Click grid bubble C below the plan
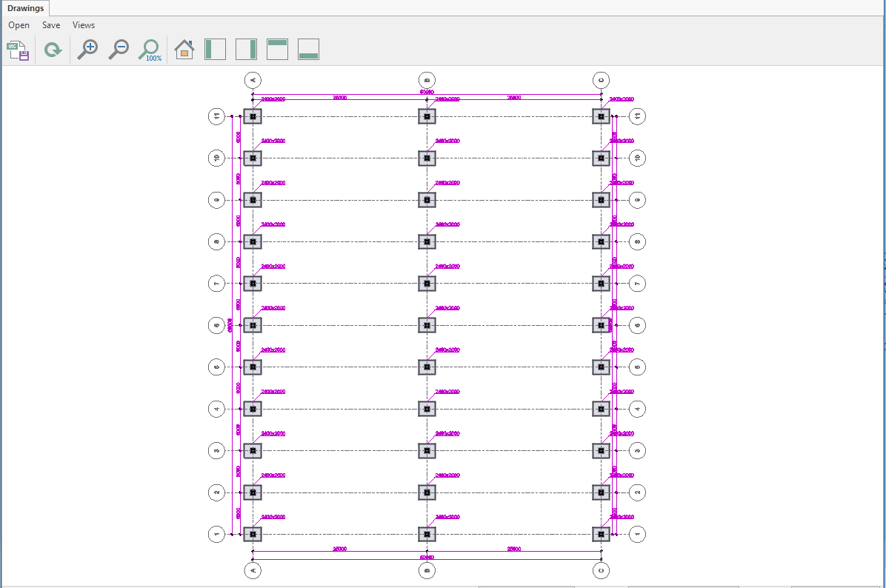 pyautogui.click(x=601, y=569)
